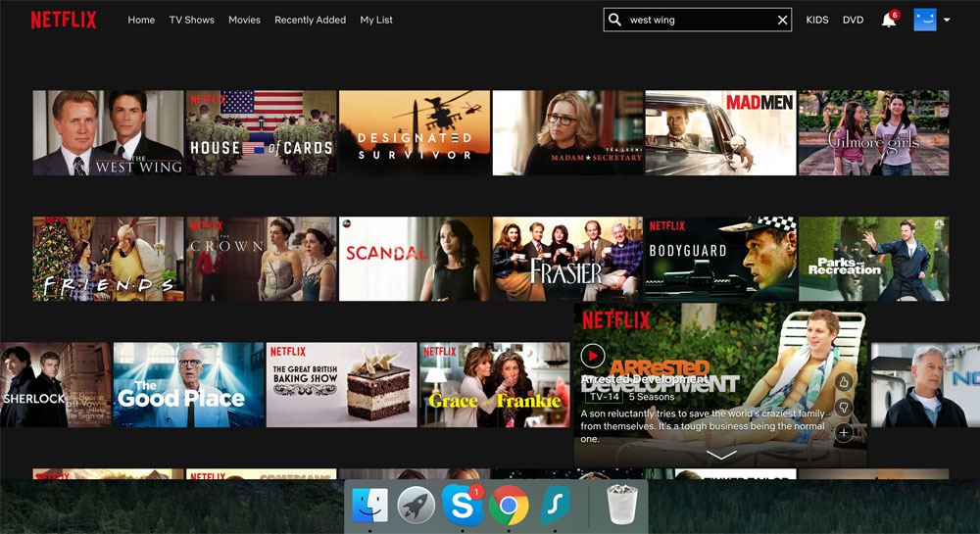This screenshot has height=534, width=980.
Task: Open Launchpad from the dock
Action: (x=416, y=506)
